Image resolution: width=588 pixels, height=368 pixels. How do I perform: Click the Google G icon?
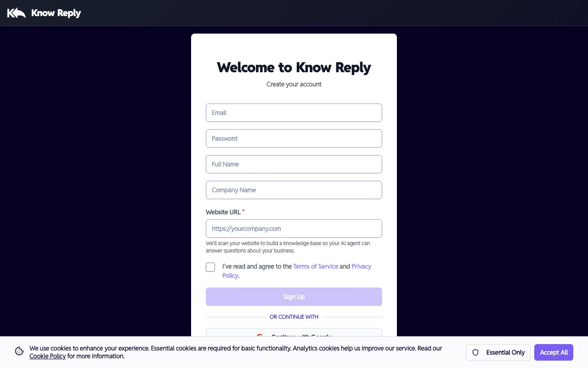(x=260, y=336)
